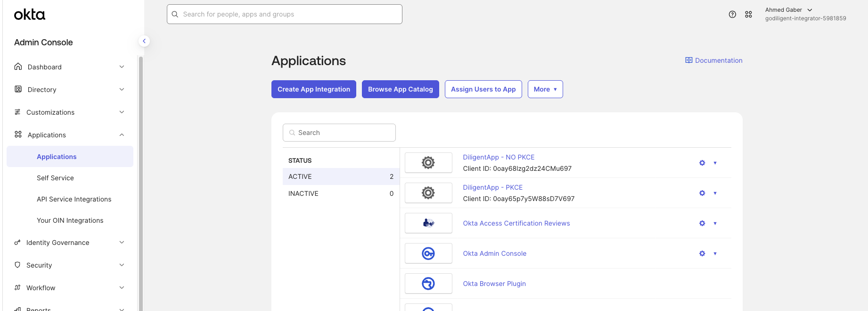Click Client ID 0oay65p7y5W88sD7V697 text
868x311 pixels.
click(518, 199)
